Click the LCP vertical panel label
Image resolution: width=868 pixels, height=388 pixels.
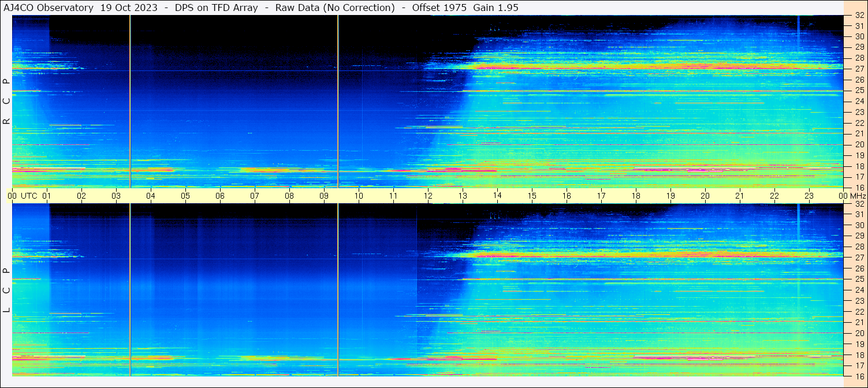[x=6, y=290]
